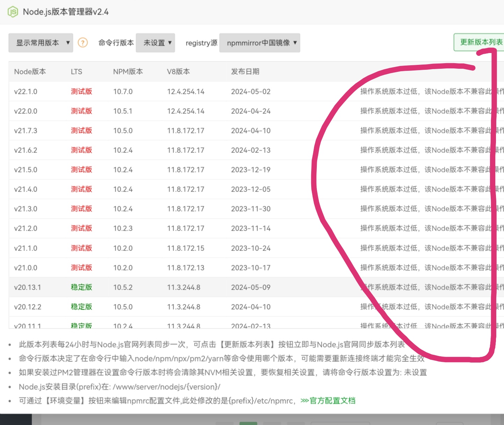Click the 更新版本列表 button
The height and width of the screenshot is (425, 504).
pos(479,42)
